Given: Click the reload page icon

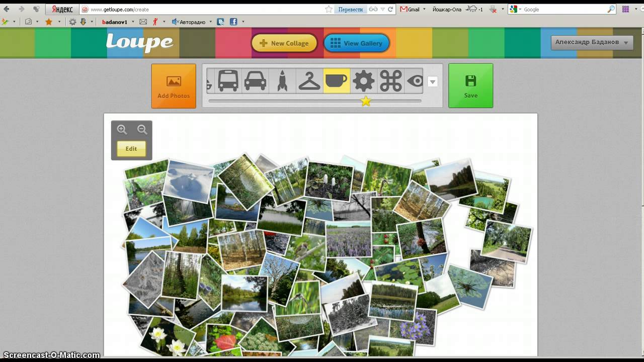Looking at the screenshot, I should 390,9.
